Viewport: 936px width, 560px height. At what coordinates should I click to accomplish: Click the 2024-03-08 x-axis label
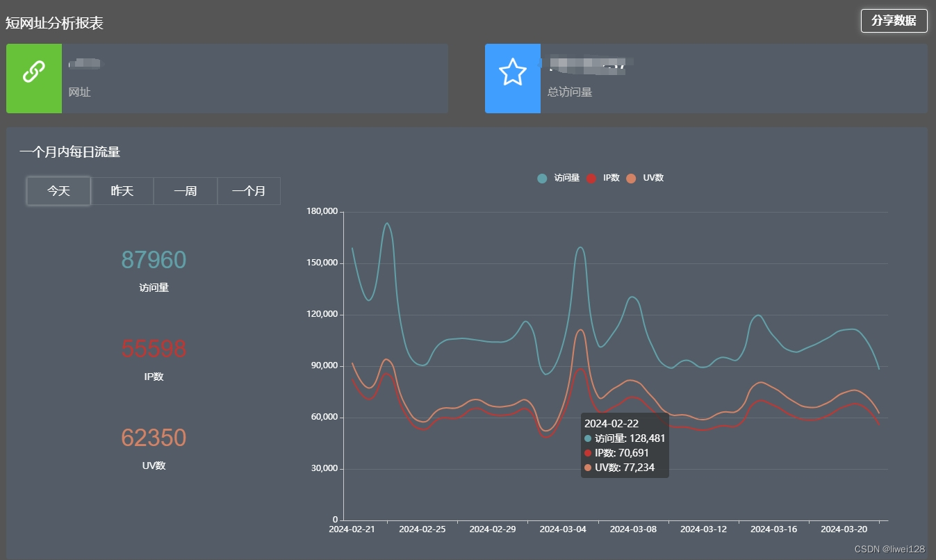(x=633, y=529)
